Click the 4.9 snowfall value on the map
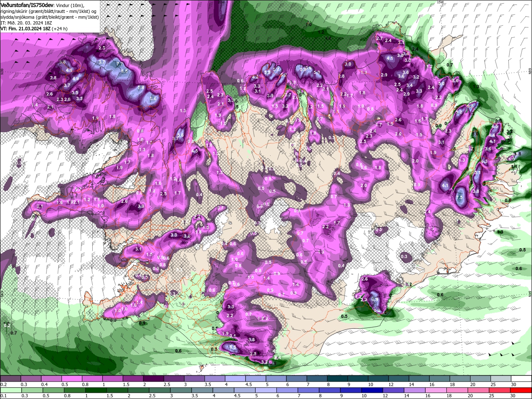 (76, 79)
